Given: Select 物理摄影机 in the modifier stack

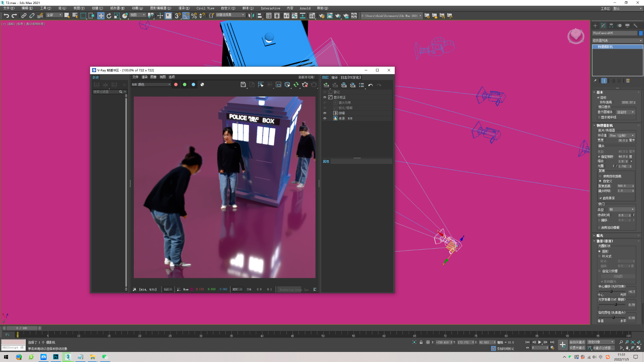Looking at the screenshot, I should (x=617, y=47).
